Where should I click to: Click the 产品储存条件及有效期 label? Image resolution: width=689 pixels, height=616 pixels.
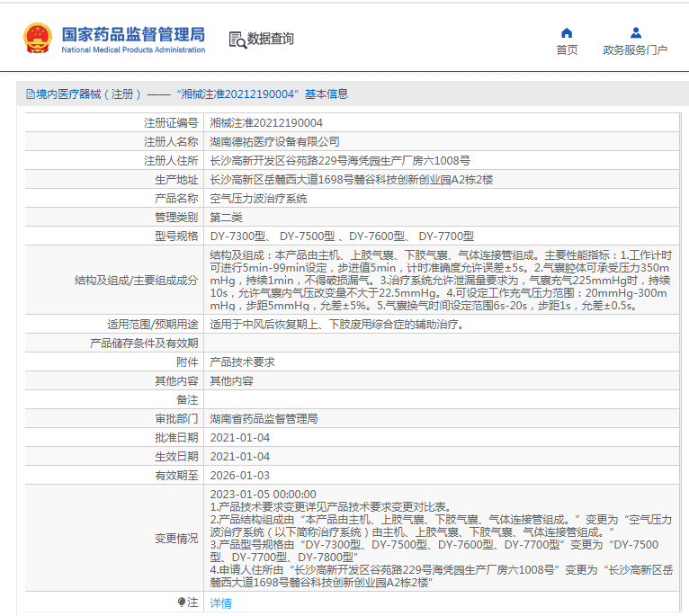click(x=144, y=344)
